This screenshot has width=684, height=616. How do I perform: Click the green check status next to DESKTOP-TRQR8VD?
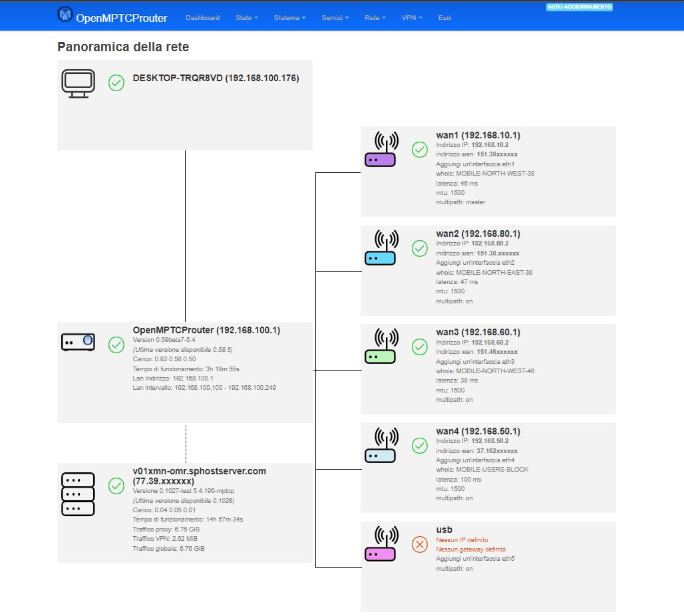tap(116, 83)
